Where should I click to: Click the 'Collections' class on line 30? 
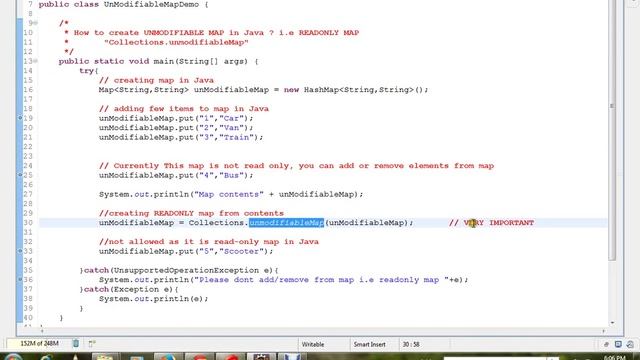216,223
